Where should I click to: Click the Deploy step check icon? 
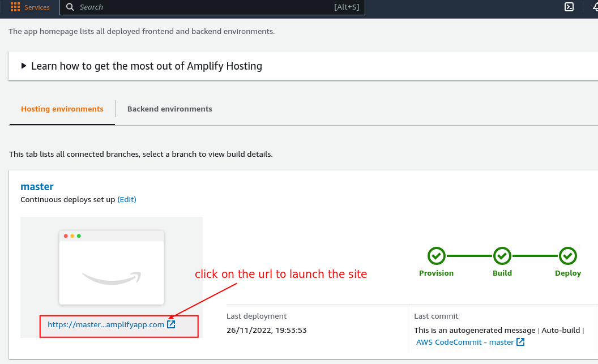pyautogui.click(x=568, y=256)
